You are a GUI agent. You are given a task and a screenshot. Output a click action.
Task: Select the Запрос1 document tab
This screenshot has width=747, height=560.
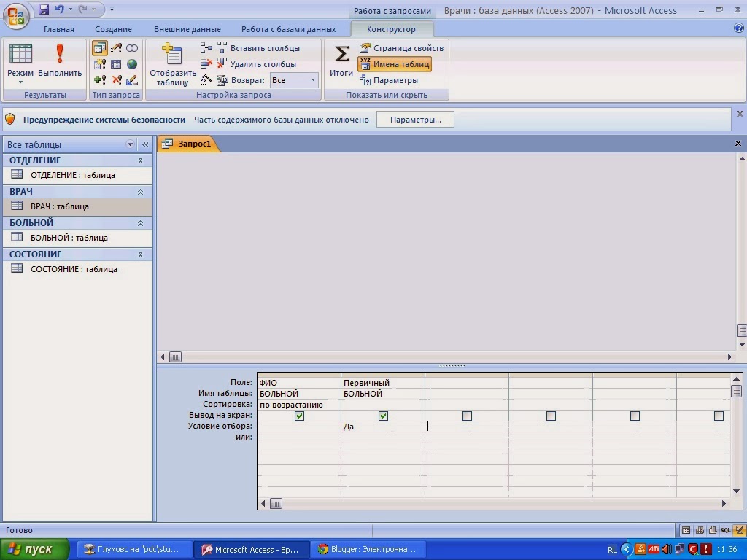[188, 144]
